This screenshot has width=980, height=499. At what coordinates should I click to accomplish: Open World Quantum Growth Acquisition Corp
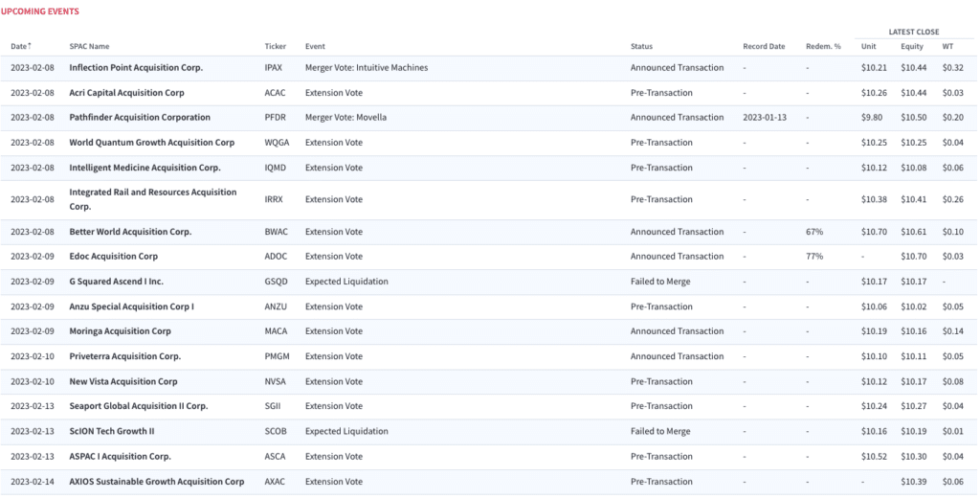[152, 142]
